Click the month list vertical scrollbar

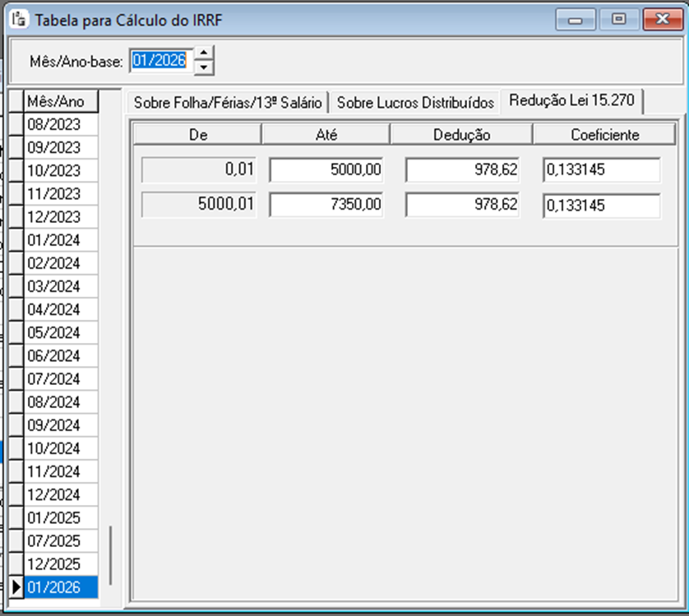[x=109, y=555]
